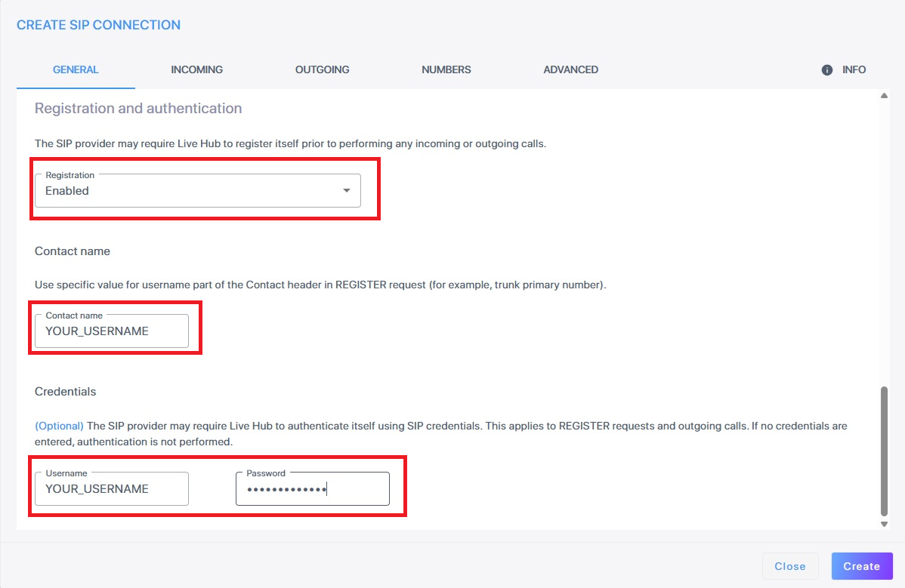Go to the NUMBERS tab
The height and width of the screenshot is (588, 905).
pos(446,69)
